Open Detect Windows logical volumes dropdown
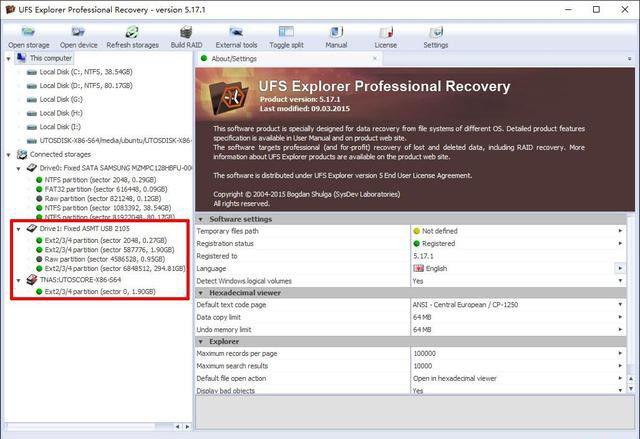 point(620,281)
